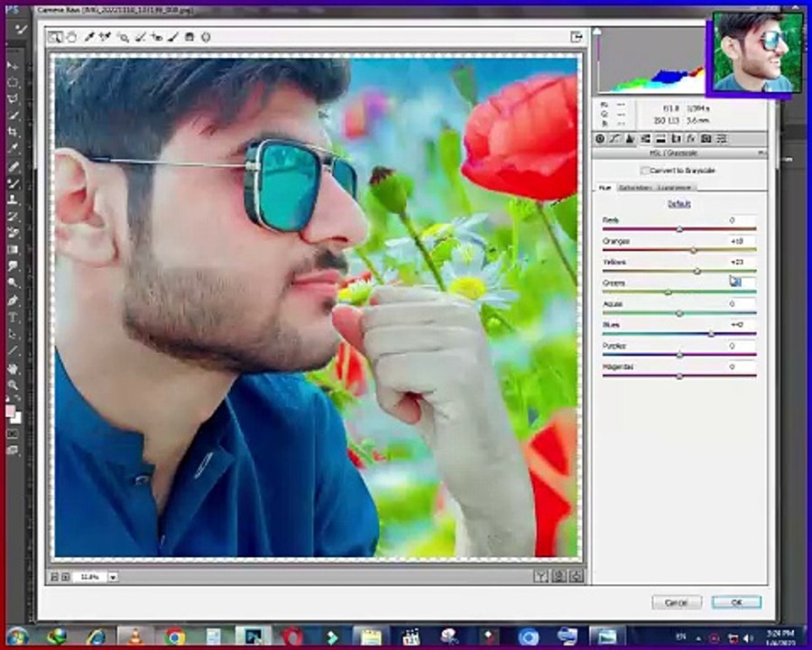Open Internet Explorer from the taskbar

(97, 636)
